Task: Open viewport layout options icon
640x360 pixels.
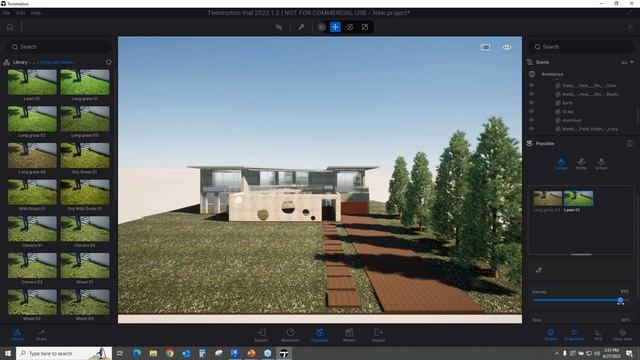Action: pyautogui.click(x=485, y=47)
